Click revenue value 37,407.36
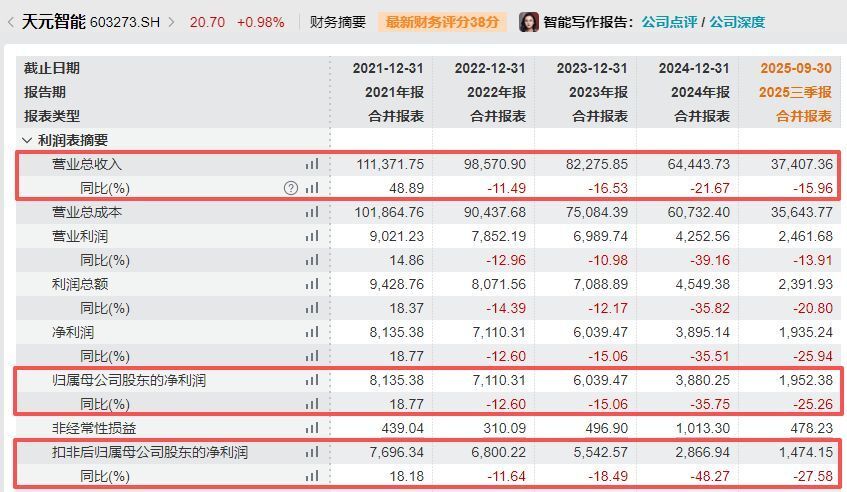847x492 pixels. (802, 164)
